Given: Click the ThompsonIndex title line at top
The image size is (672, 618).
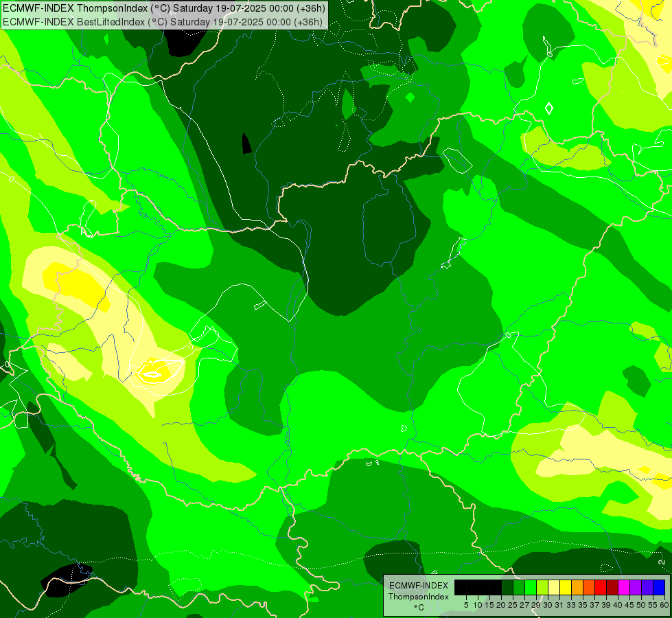Looking at the screenshot, I should [164, 8].
